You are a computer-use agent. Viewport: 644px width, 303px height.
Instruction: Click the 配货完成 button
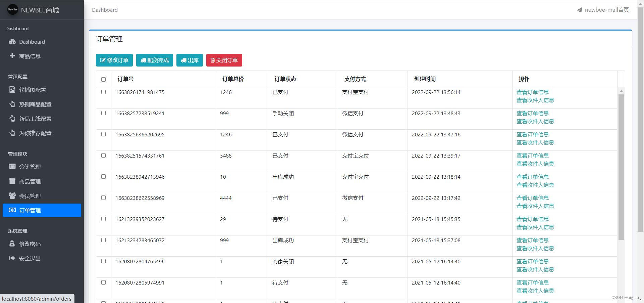[x=155, y=60]
